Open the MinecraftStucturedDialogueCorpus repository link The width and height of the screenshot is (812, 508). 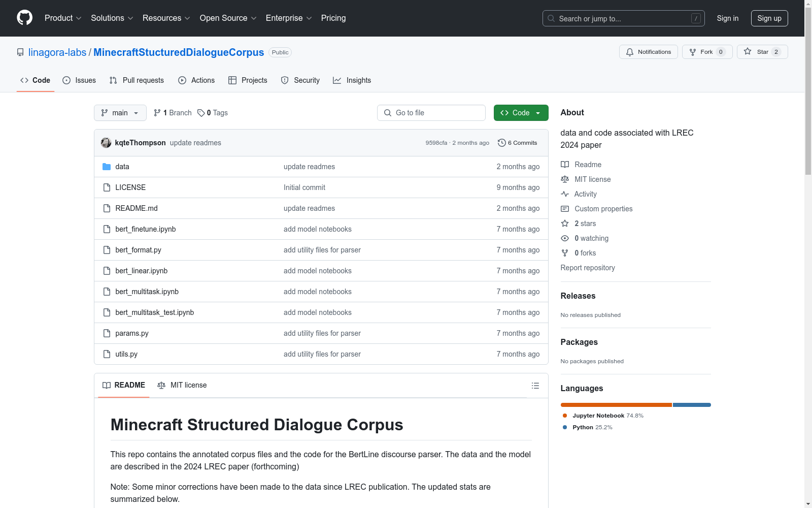tap(179, 52)
